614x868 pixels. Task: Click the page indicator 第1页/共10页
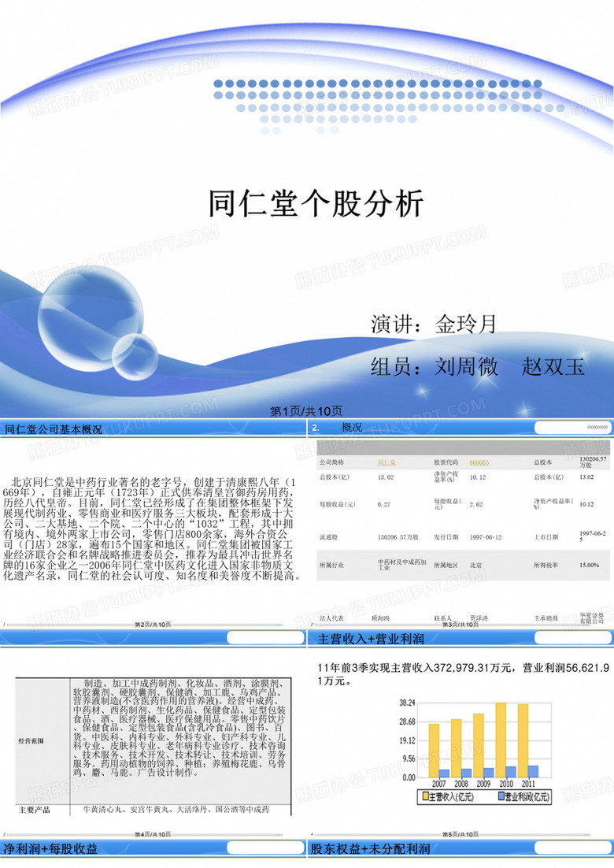pyautogui.click(x=306, y=410)
